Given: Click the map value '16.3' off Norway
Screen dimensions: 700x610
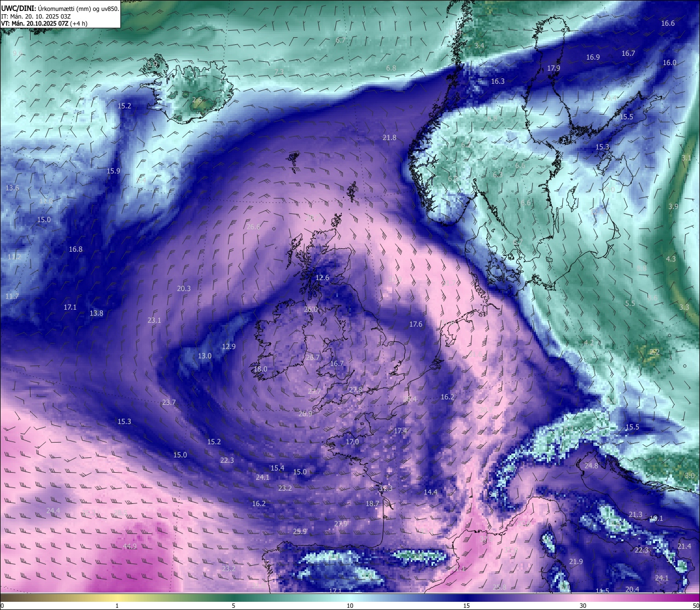Looking at the screenshot, I should pyautogui.click(x=498, y=82).
